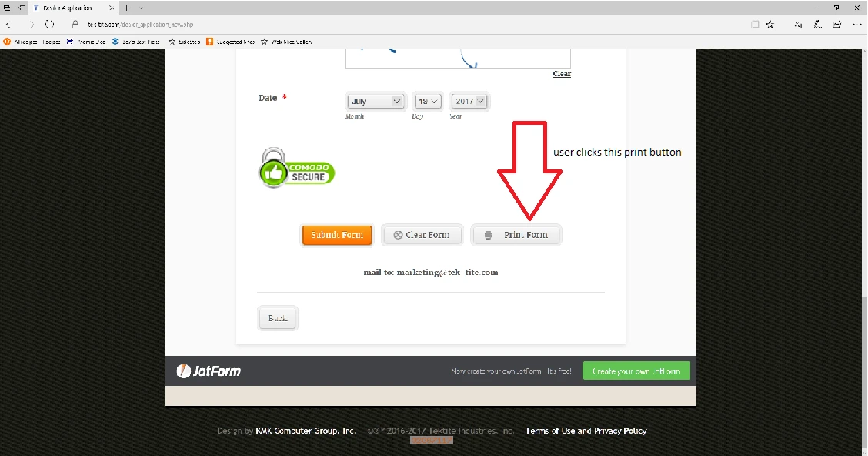
Task: Open the day dropdown showing 19
Action: point(427,100)
